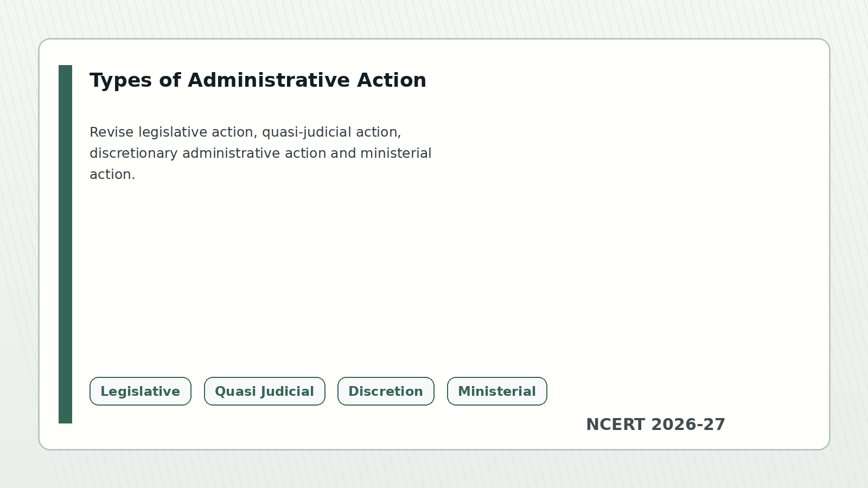Image resolution: width=868 pixels, height=488 pixels.
Task: Select the Quasi Judicial tag
Action: coord(265,391)
